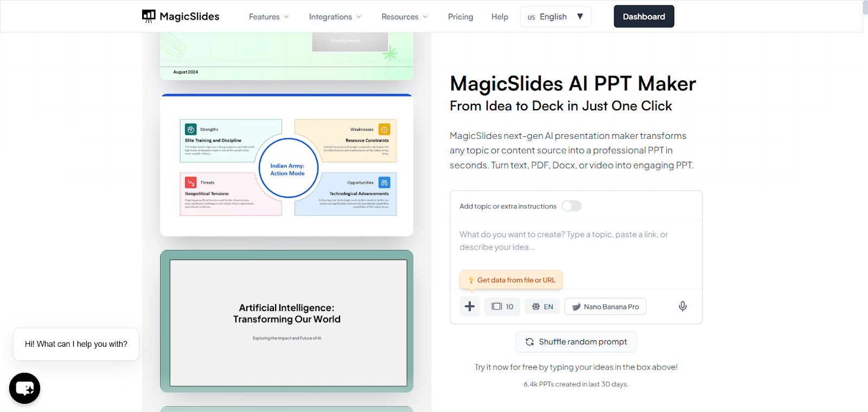Click '6.4k PPTs created in last 30 days.' text

coord(576,384)
